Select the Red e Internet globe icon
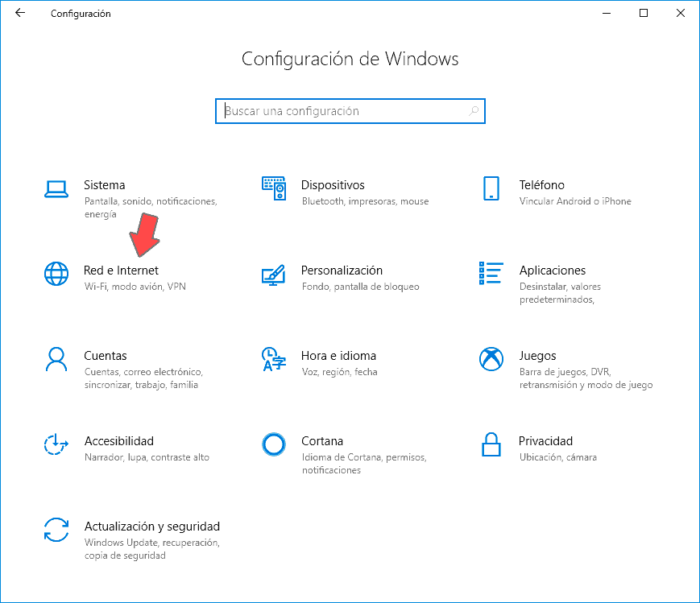700x603 pixels. pos(56,274)
